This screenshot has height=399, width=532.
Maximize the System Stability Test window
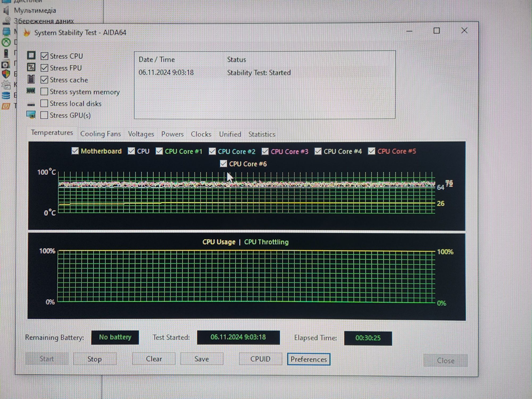pos(437,31)
